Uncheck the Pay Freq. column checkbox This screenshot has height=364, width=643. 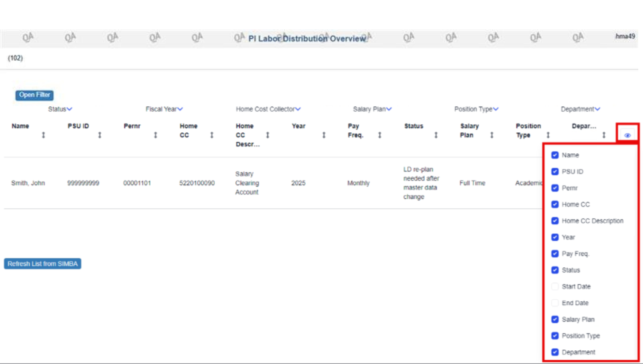(555, 254)
